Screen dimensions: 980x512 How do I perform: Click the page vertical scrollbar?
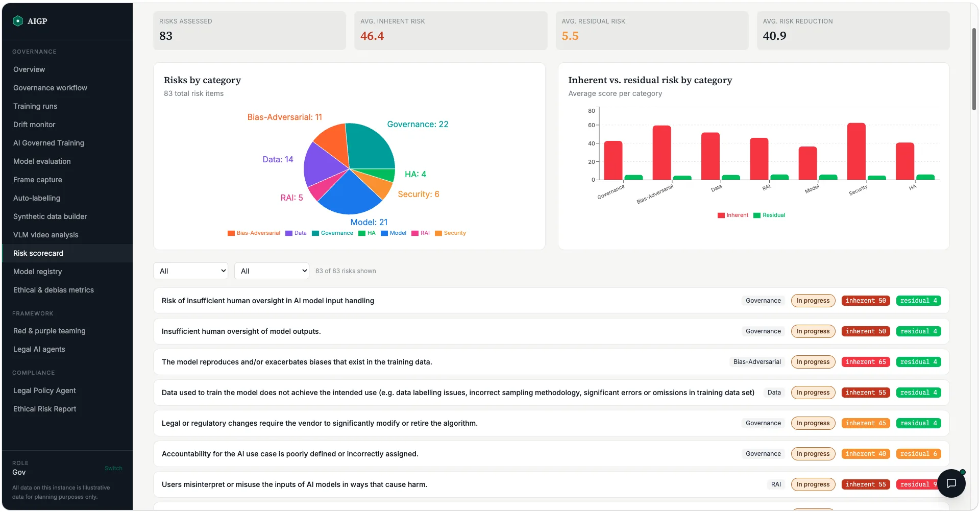[974, 69]
